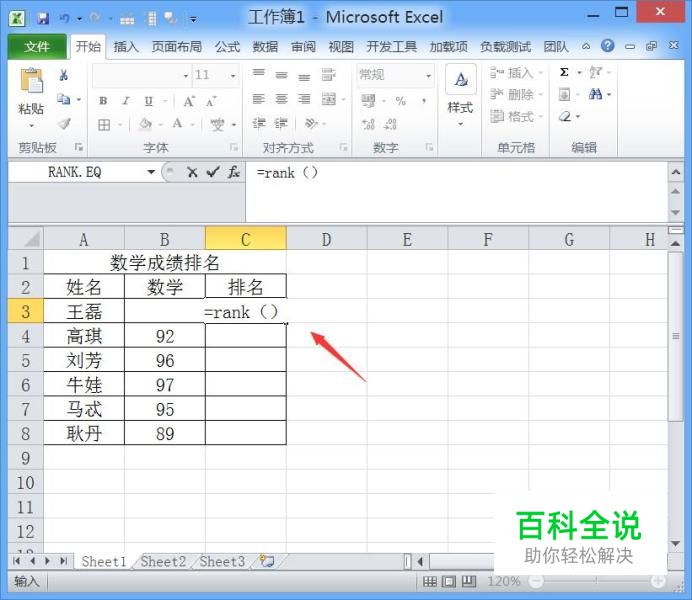Click the text orientation icon

311,123
